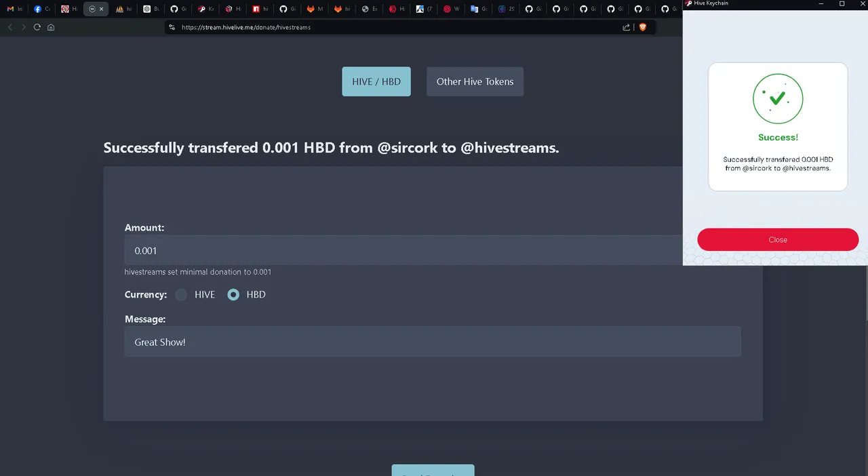Open the GitLab tab labeled M

(315, 9)
